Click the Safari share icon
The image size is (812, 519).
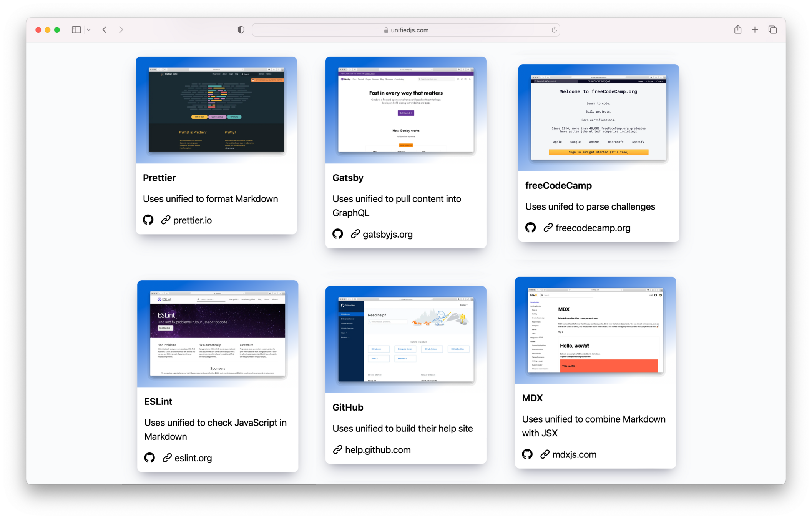click(x=737, y=30)
